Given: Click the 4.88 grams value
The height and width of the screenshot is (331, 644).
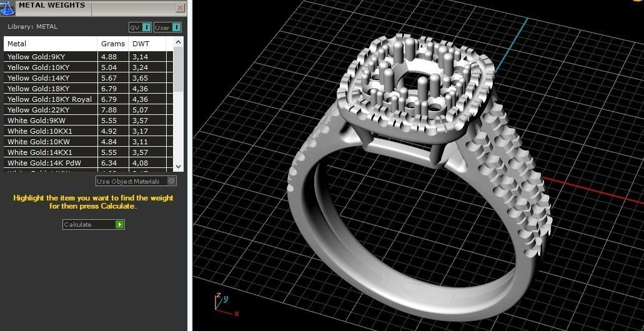Looking at the screenshot, I should point(109,57).
